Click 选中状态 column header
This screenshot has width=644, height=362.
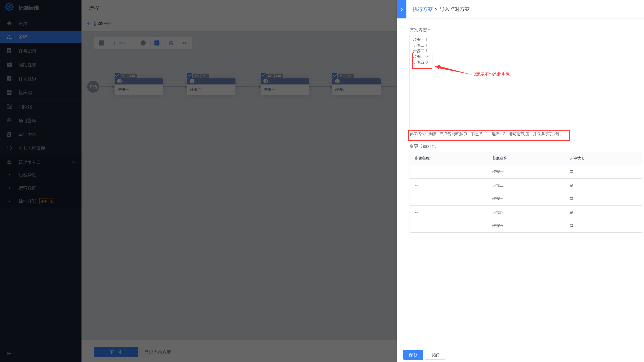577,158
